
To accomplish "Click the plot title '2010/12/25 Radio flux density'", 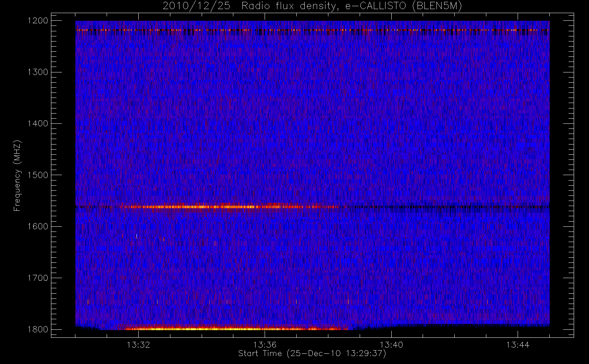I will point(312,6).
